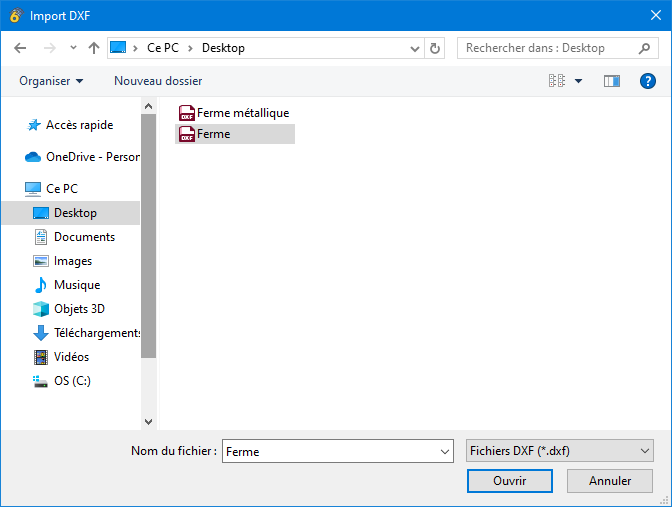Open recent locations dropdown arrow
Viewport: 672px width, 507px height.
click(x=73, y=48)
